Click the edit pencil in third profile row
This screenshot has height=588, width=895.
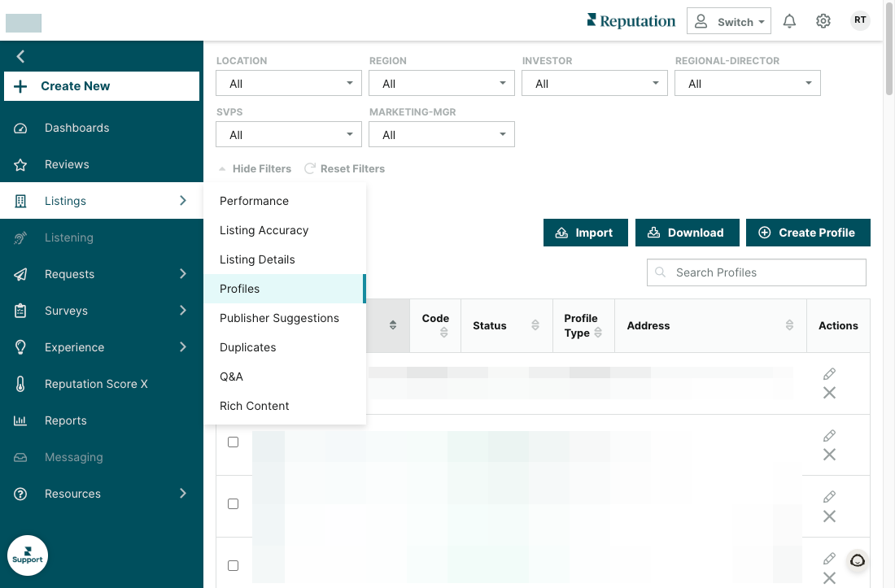point(829,497)
